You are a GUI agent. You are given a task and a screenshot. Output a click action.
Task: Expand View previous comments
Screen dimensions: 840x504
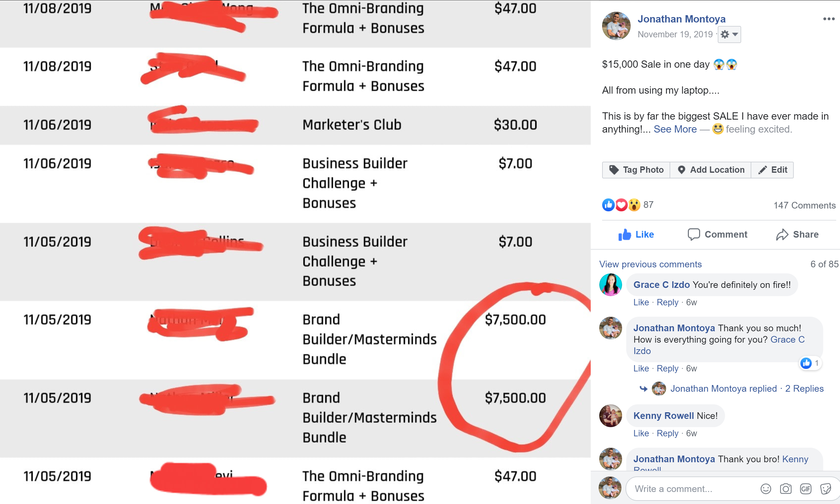tap(650, 264)
